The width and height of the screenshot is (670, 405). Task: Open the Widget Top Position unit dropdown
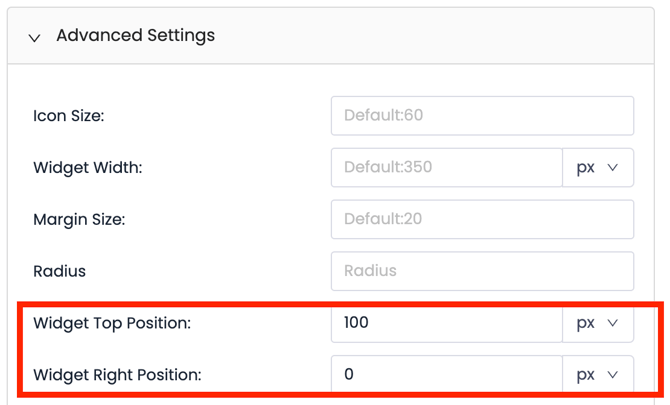(598, 323)
